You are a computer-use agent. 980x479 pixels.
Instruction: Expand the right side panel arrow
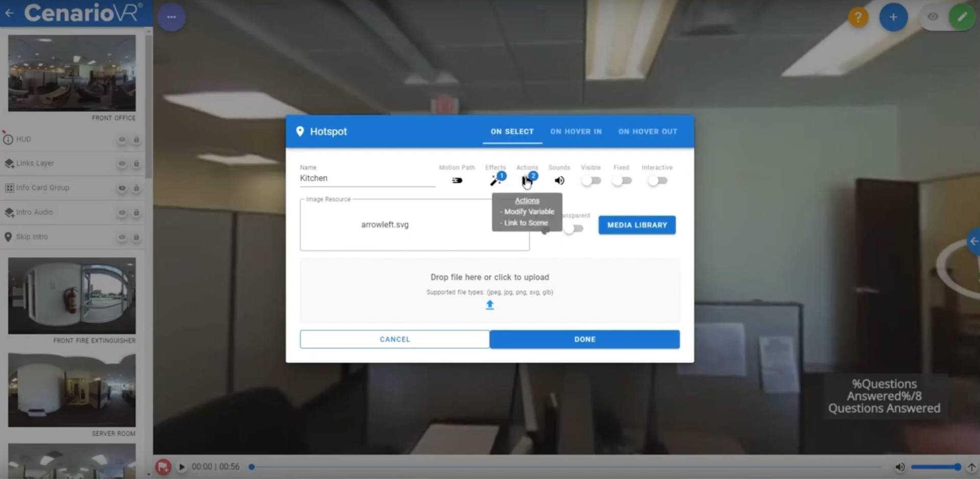click(x=974, y=241)
